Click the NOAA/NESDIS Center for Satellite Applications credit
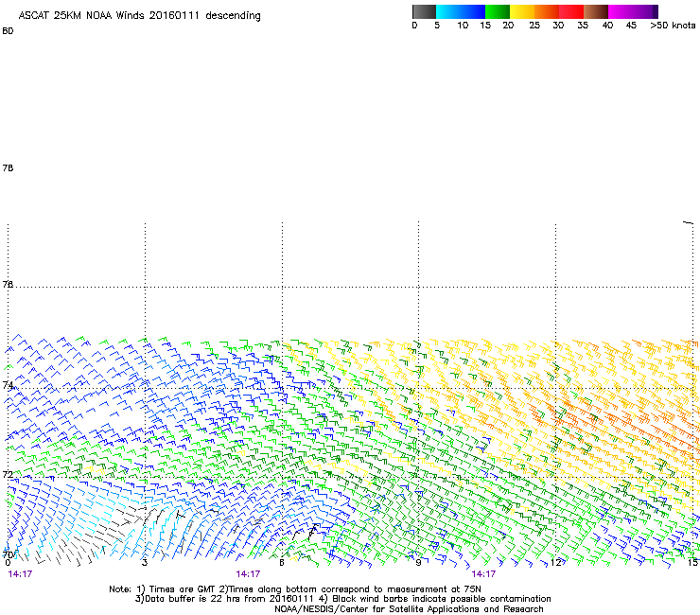This screenshot has height=615, width=700. coord(409,609)
